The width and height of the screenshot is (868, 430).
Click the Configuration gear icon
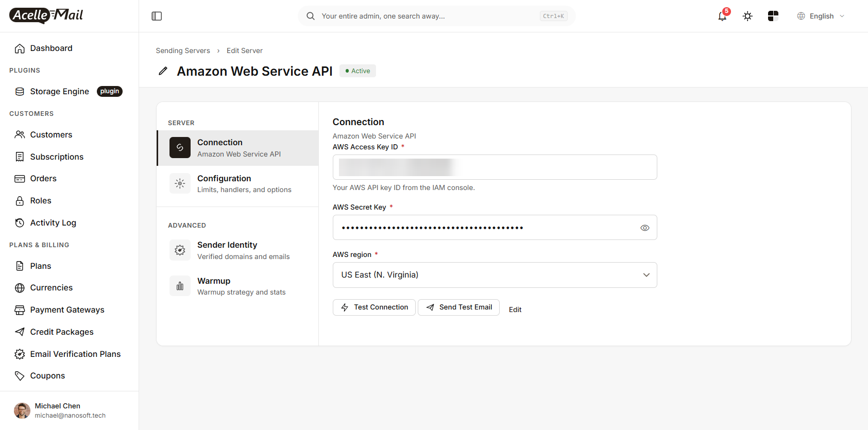pyautogui.click(x=180, y=183)
